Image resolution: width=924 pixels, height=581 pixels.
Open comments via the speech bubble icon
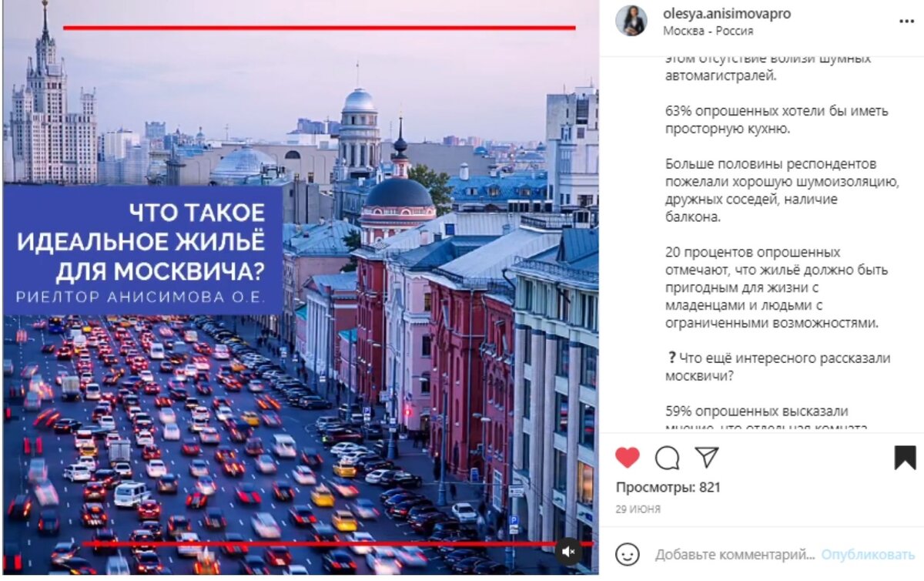pos(667,458)
